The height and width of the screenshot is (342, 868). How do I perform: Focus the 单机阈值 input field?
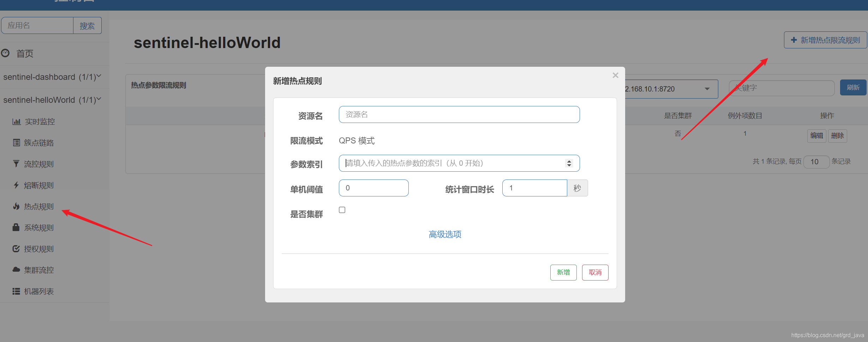click(x=373, y=188)
